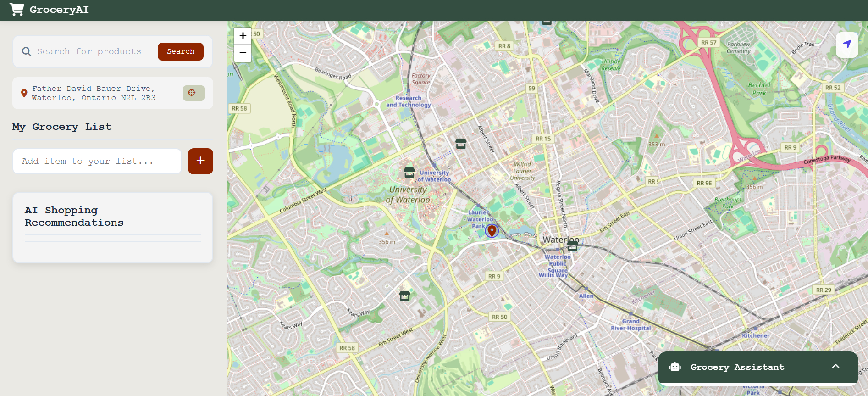868x396 pixels.
Task: Click the plus button to add grocery item
Action: (x=200, y=161)
